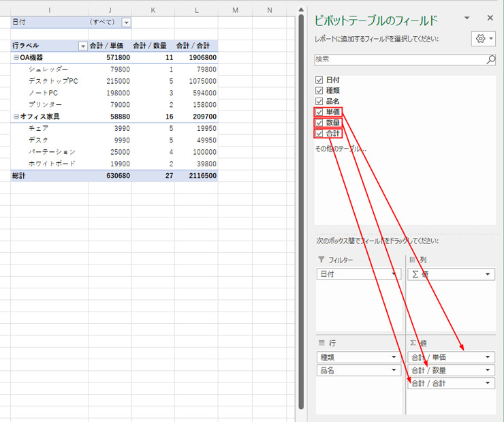504x422 pixels.
Task: Uncheck the 種類 field checkbox
Action: pos(319,90)
